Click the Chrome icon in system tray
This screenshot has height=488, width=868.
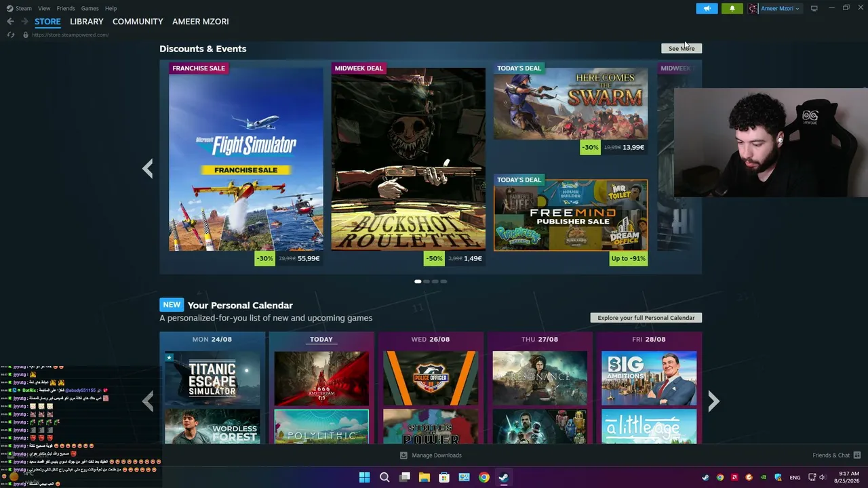pos(720,477)
